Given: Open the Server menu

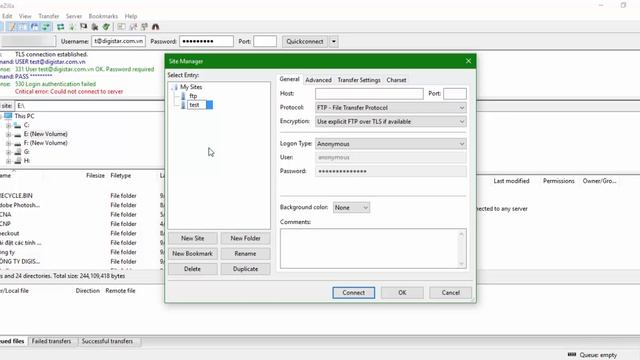Looking at the screenshot, I should (74, 16).
